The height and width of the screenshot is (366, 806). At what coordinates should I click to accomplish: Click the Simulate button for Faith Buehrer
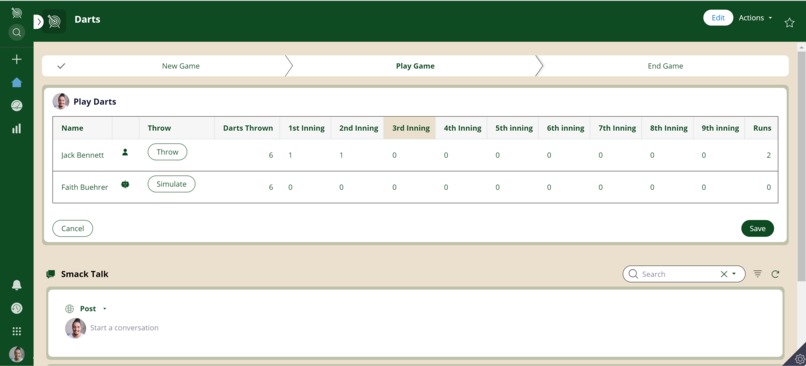[171, 184]
